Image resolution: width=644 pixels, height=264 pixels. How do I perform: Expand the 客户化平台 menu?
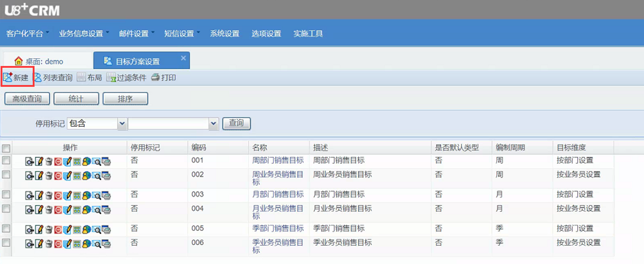pos(28,34)
